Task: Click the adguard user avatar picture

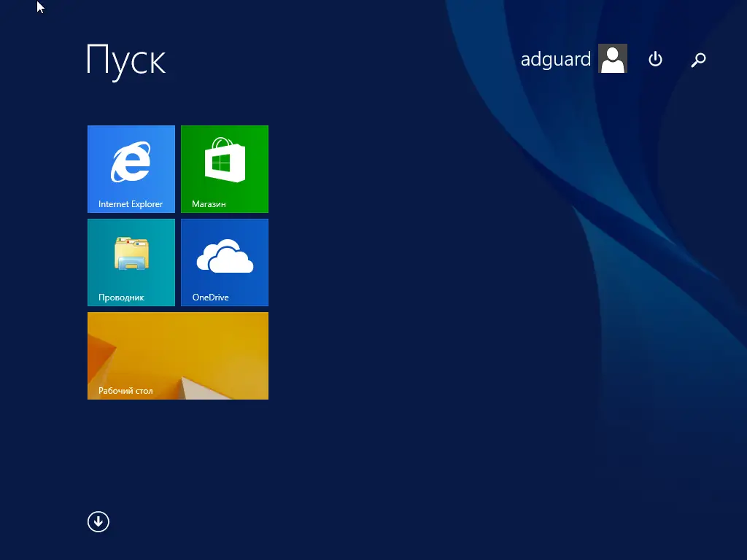Action: coord(613,58)
